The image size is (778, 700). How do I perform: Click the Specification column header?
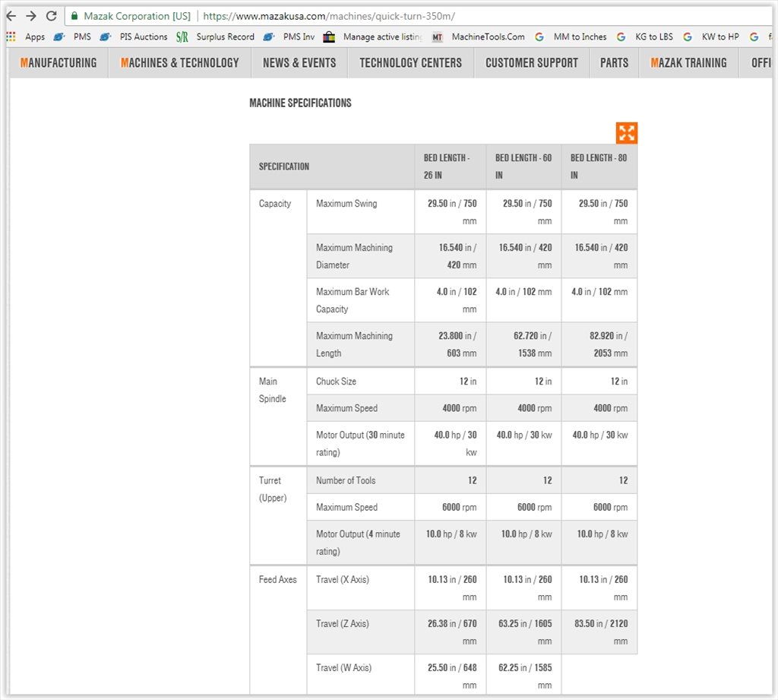click(x=332, y=166)
